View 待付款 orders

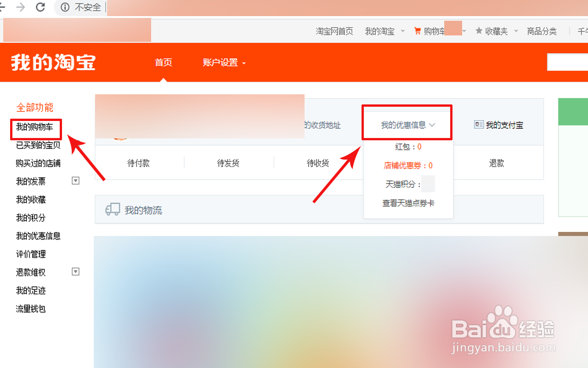(x=138, y=163)
